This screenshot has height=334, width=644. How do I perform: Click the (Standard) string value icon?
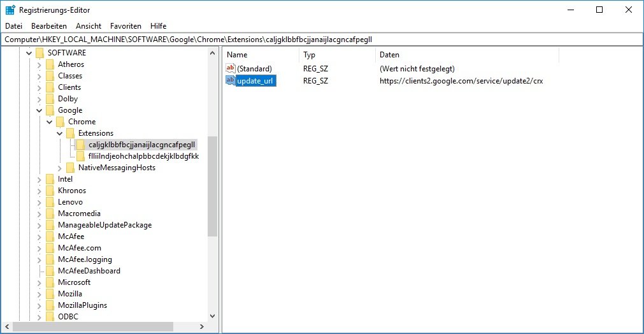coord(231,68)
